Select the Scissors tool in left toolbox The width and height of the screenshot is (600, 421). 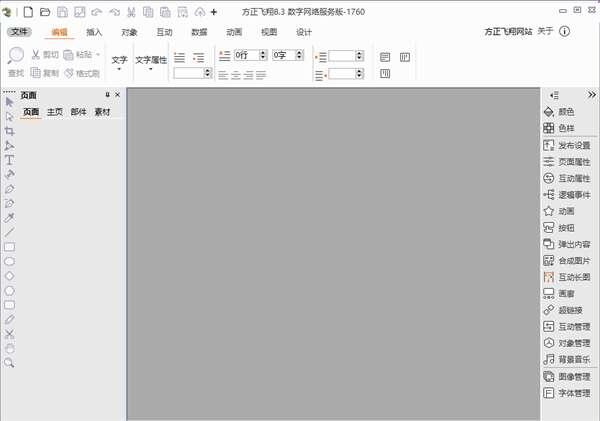(10, 334)
